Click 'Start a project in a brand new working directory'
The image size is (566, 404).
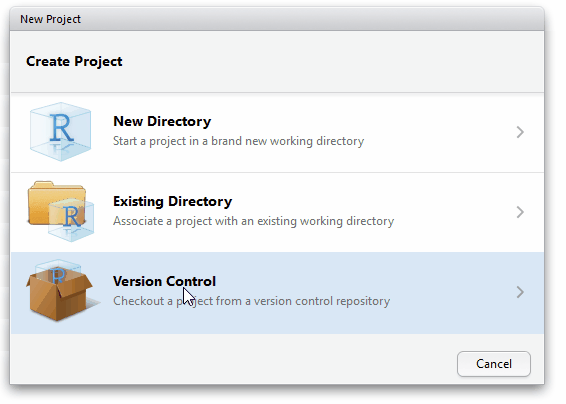pos(239,141)
